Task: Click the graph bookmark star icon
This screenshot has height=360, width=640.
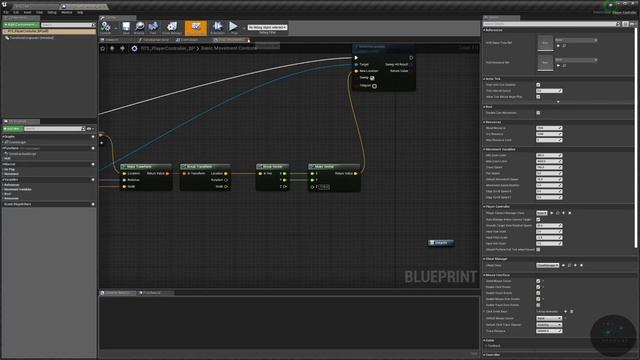Action: (x=103, y=48)
